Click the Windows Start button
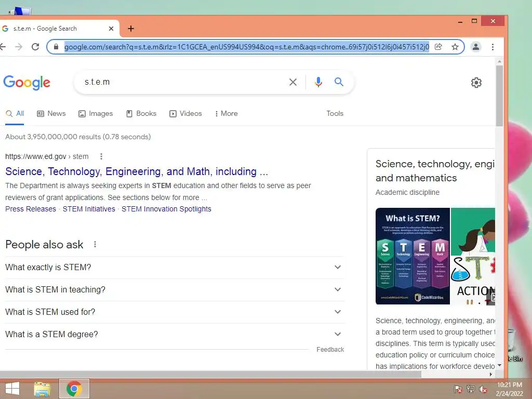532x399 pixels. click(12, 389)
